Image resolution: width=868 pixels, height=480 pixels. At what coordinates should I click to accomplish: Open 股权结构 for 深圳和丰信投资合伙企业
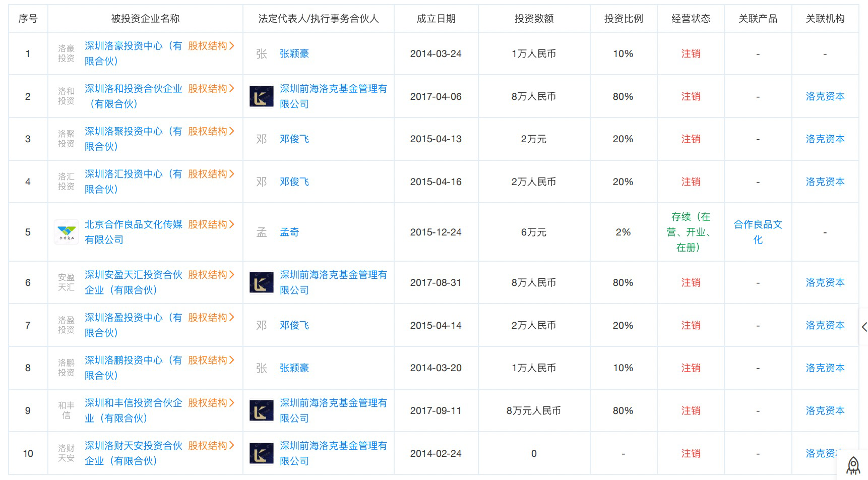click(211, 403)
